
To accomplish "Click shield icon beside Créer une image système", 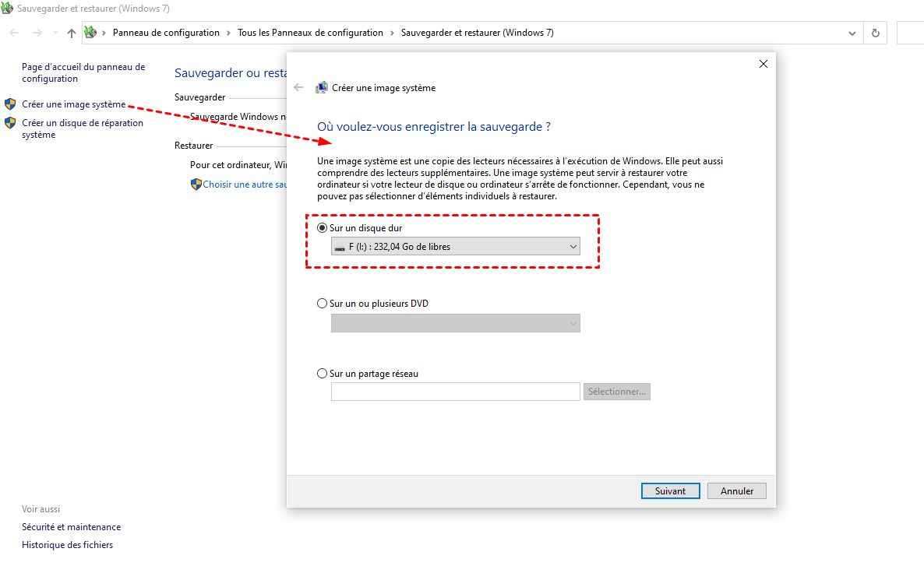I will 10,104.
